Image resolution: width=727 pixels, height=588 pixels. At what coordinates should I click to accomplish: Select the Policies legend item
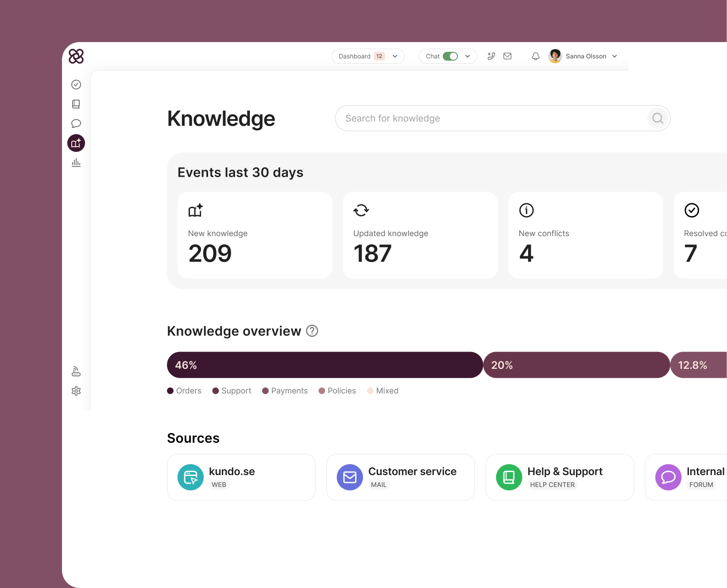(x=337, y=391)
